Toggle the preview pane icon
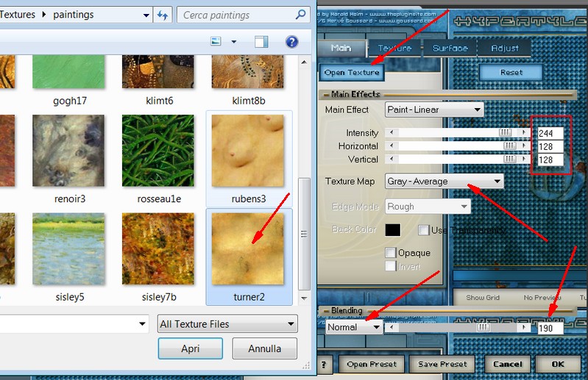The width and height of the screenshot is (588, 380). point(261,42)
